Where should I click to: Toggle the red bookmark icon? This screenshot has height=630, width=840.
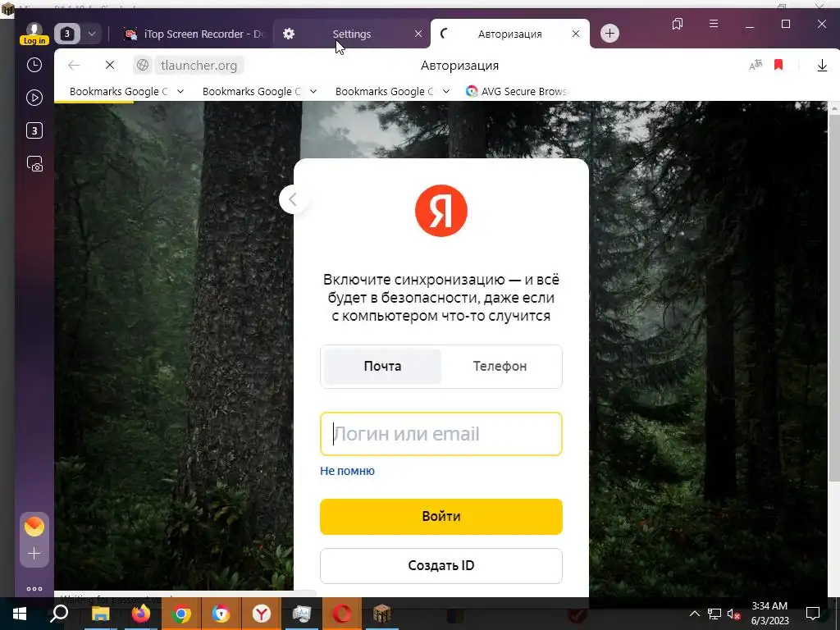pos(778,65)
